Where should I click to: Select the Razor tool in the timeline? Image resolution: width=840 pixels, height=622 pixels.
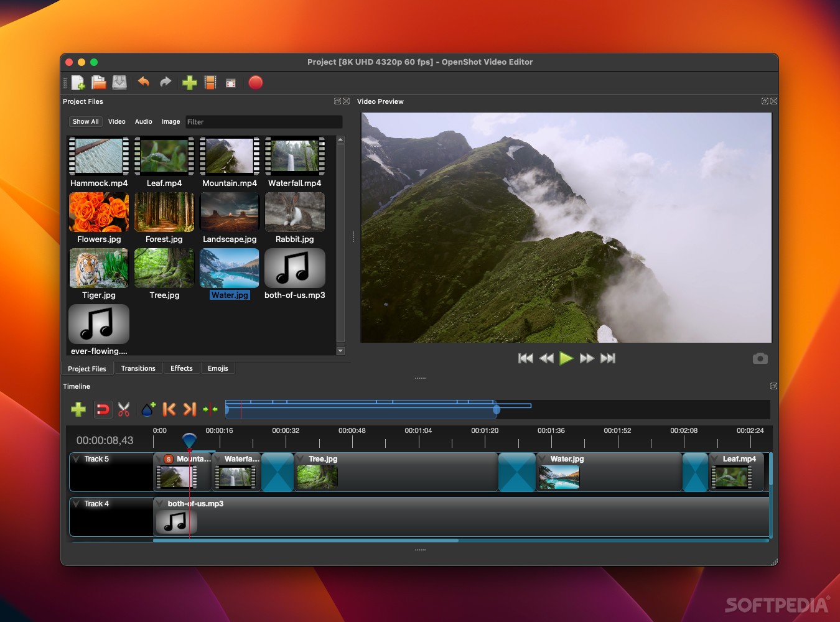124,409
